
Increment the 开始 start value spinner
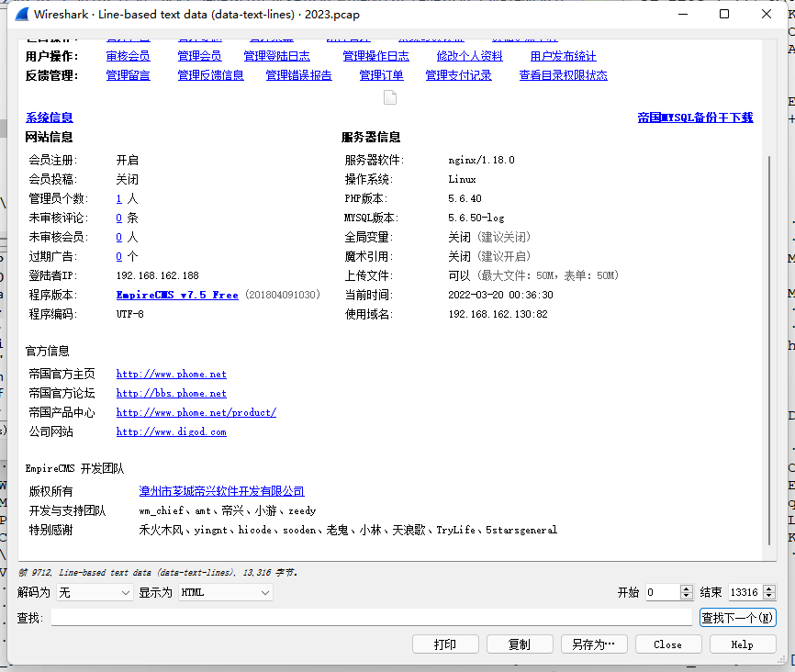coord(687,588)
